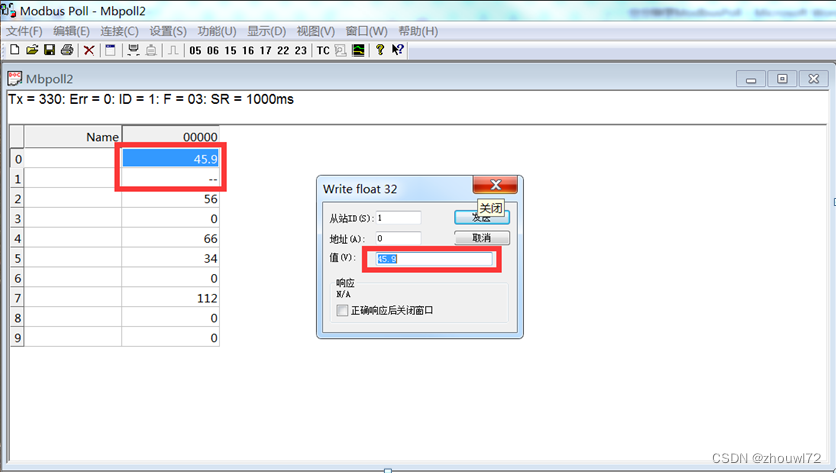Viewport: 836px width, 473px height.
Task: Click the 取消 cancel button
Action: click(482, 238)
